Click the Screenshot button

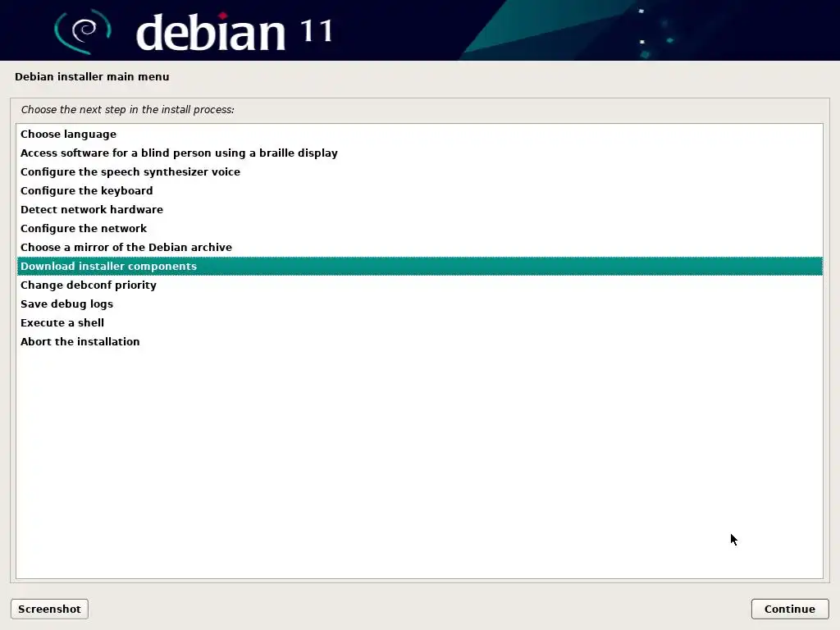49,609
